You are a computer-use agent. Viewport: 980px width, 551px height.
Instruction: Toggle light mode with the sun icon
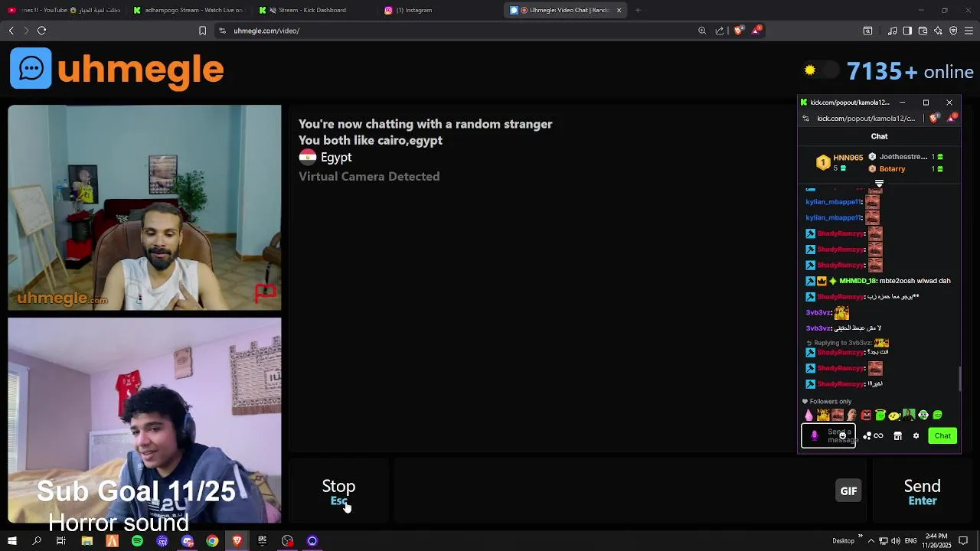coord(810,70)
